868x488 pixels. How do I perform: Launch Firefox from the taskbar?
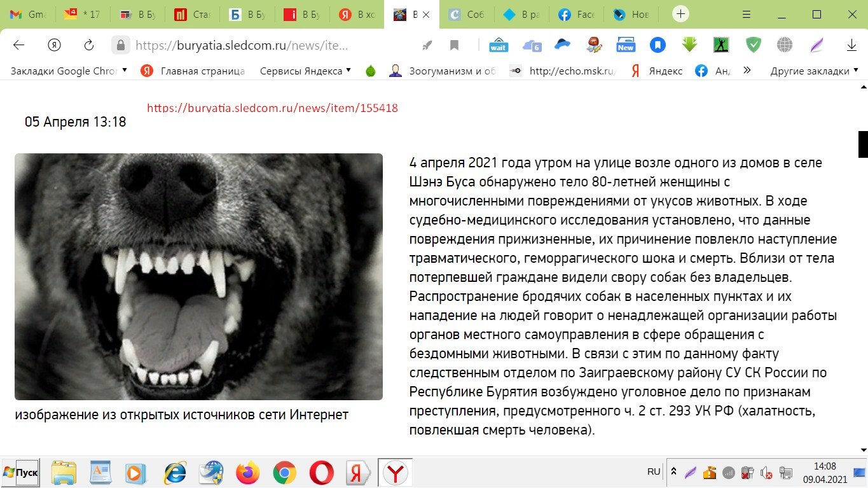click(x=247, y=473)
